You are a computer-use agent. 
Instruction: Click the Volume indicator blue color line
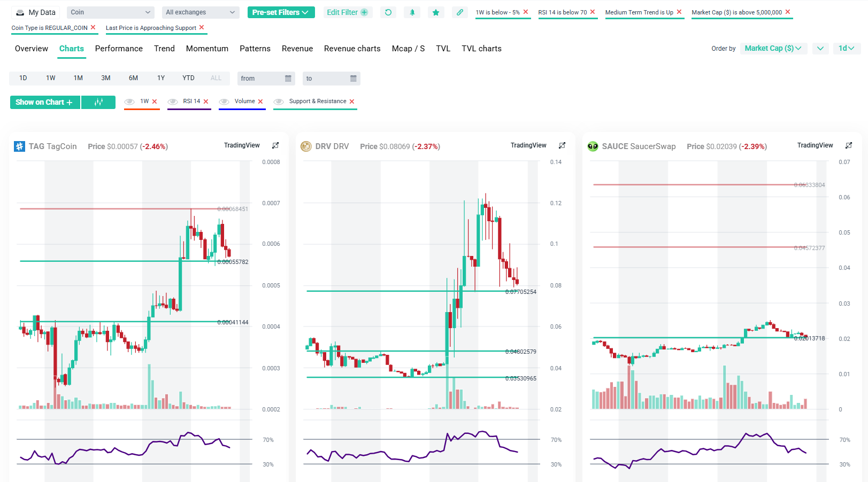[x=242, y=109]
